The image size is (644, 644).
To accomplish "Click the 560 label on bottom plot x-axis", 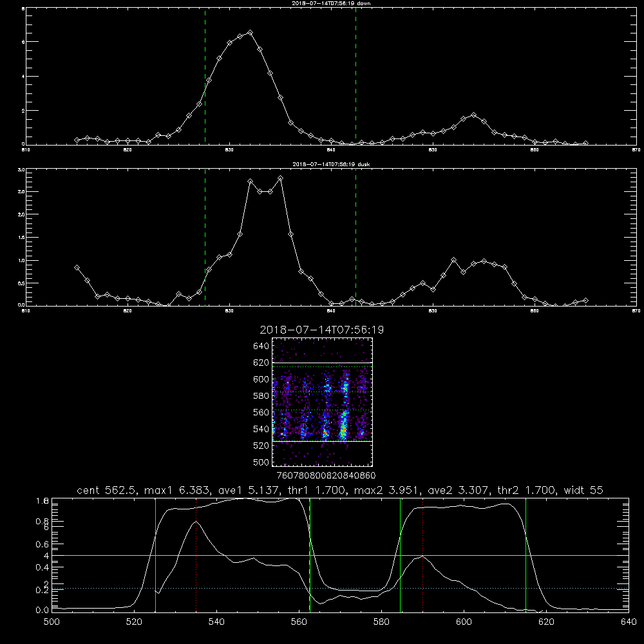I will 299,622.
